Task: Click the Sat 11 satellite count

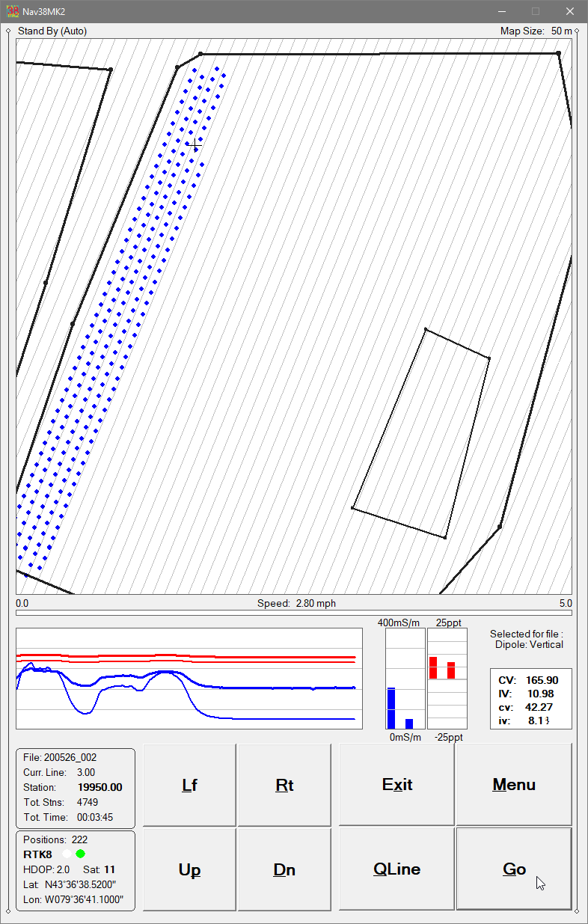Action: (98, 869)
